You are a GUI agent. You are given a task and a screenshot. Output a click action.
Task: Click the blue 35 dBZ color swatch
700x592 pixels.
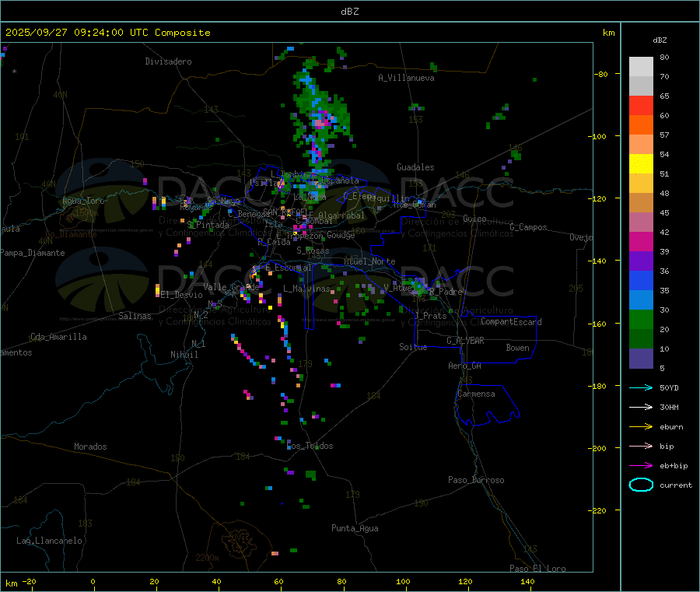point(641,280)
